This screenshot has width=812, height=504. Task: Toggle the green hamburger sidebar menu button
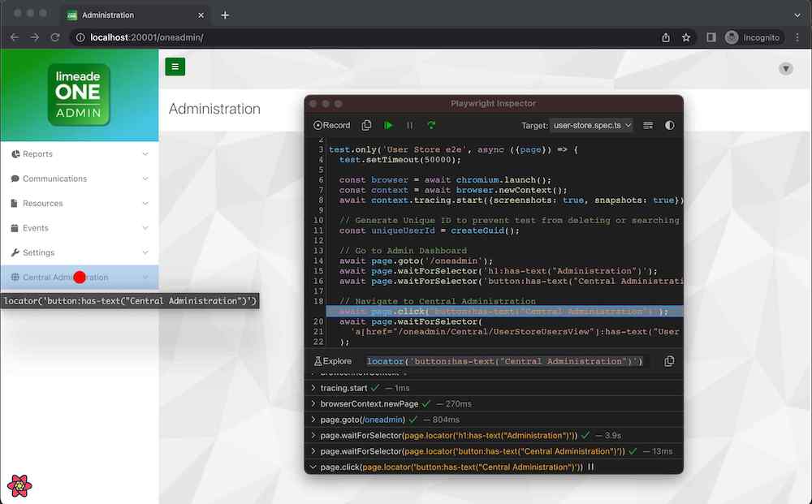[175, 67]
